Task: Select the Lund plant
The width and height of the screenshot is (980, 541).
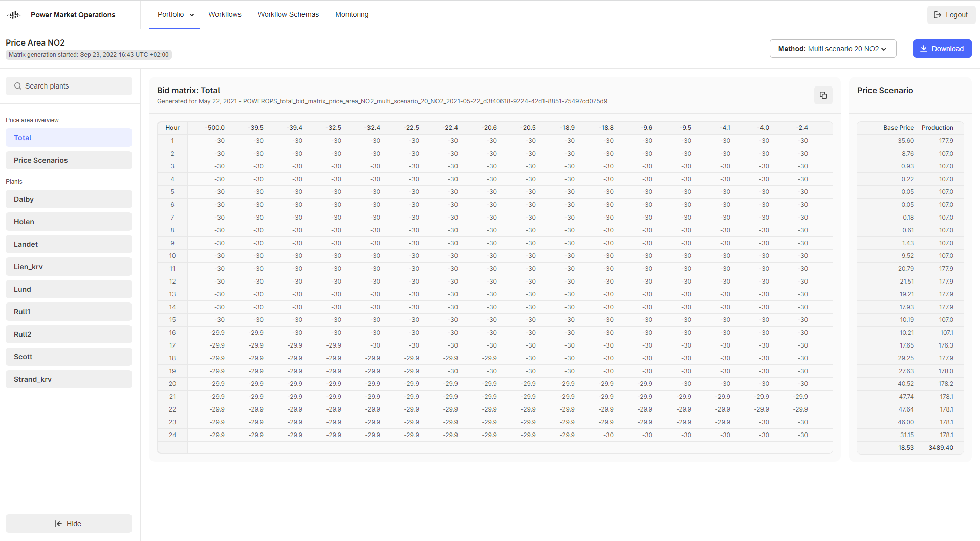Action: 69,289
